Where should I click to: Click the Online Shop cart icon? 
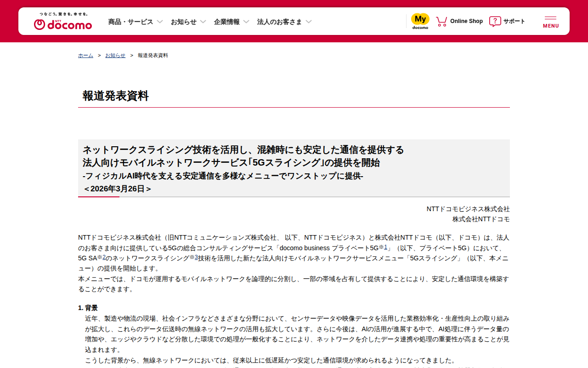click(x=441, y=21)
